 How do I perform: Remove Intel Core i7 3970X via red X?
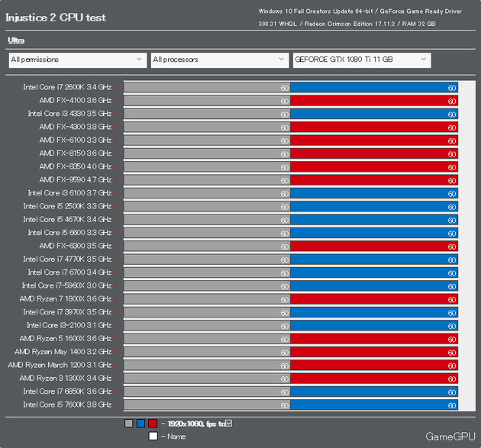click(116, 312)
